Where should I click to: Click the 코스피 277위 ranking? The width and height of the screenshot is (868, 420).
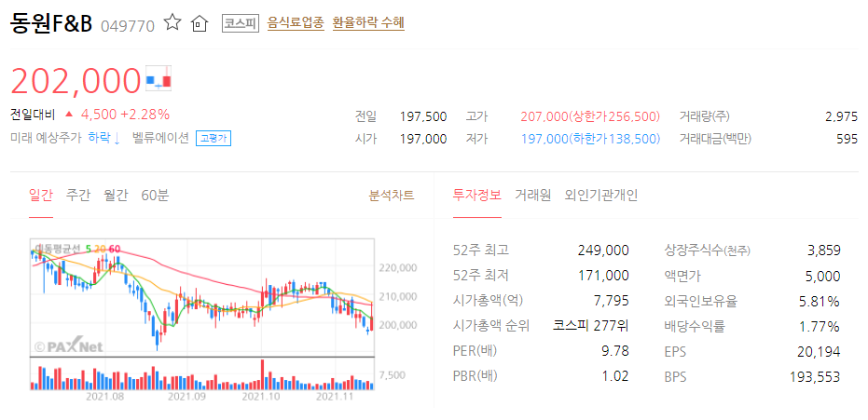[x=591, y=326]
